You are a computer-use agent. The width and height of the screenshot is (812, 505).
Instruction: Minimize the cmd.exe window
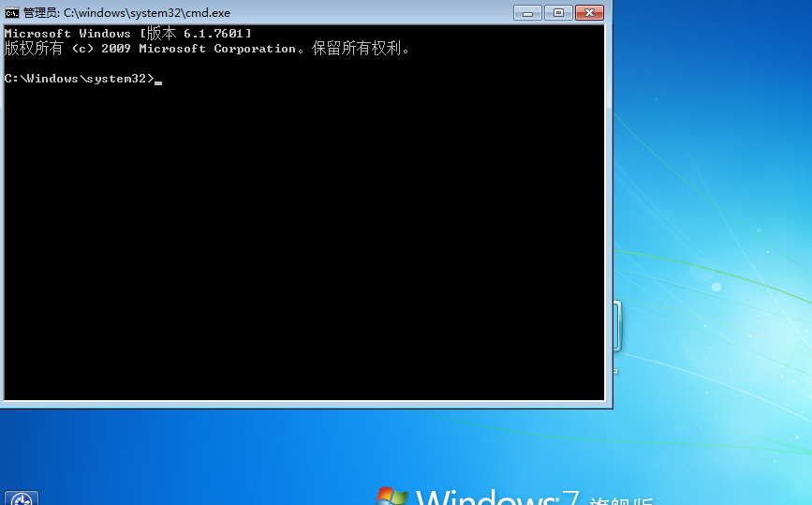(x=527, y=12)
